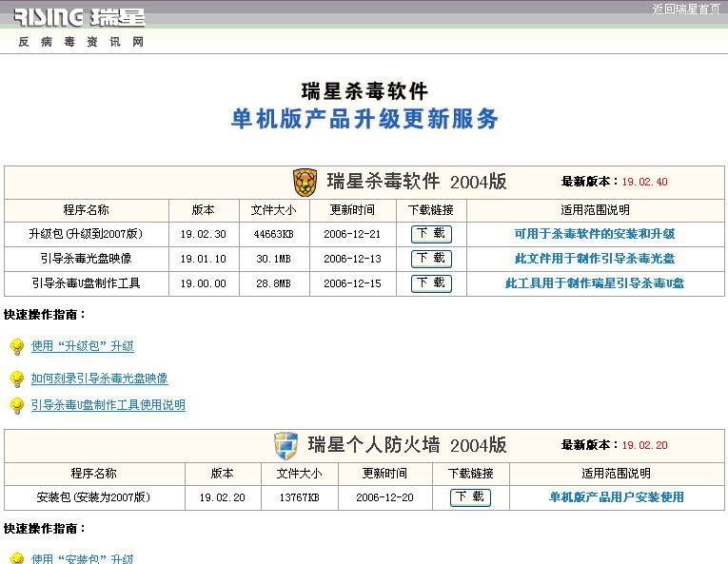The width and height of the screenshot is (728, 564).
Task: Click the file size cell 44663KB
Action: 273,234
